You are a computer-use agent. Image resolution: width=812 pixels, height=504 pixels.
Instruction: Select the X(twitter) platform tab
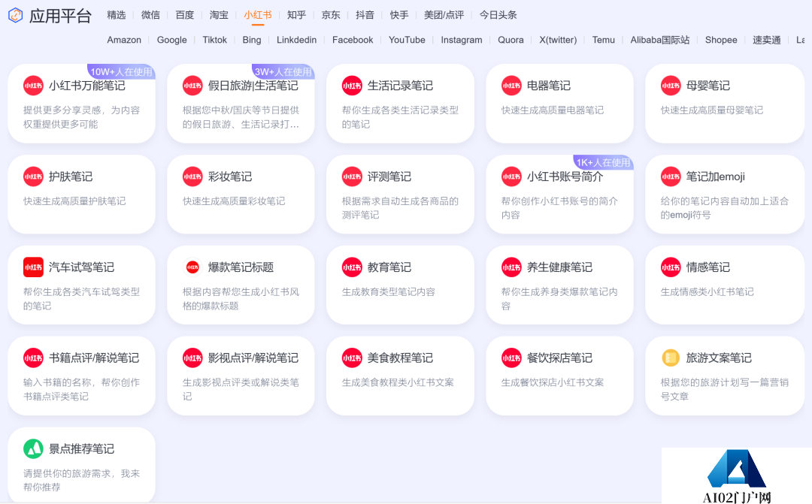click(558, 40)
